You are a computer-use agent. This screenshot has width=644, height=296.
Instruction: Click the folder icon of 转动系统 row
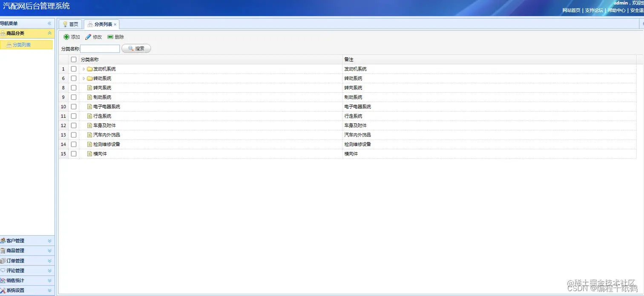click(89, 78)
